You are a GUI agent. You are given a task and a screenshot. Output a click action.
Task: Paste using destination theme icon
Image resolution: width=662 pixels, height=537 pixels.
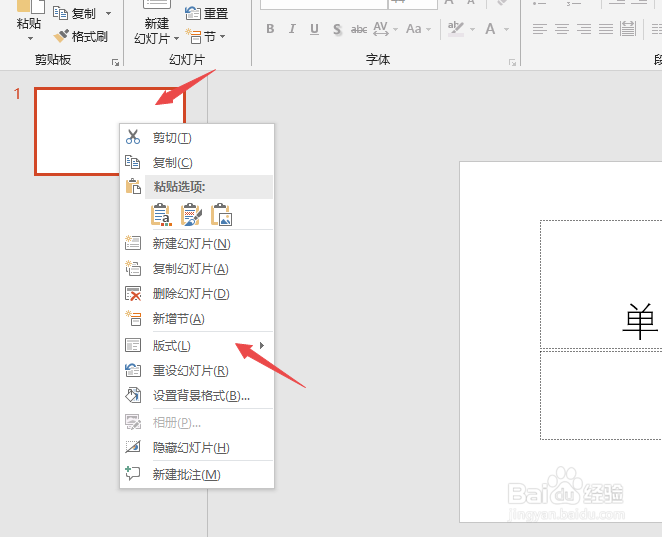click(x=161, y=214)
